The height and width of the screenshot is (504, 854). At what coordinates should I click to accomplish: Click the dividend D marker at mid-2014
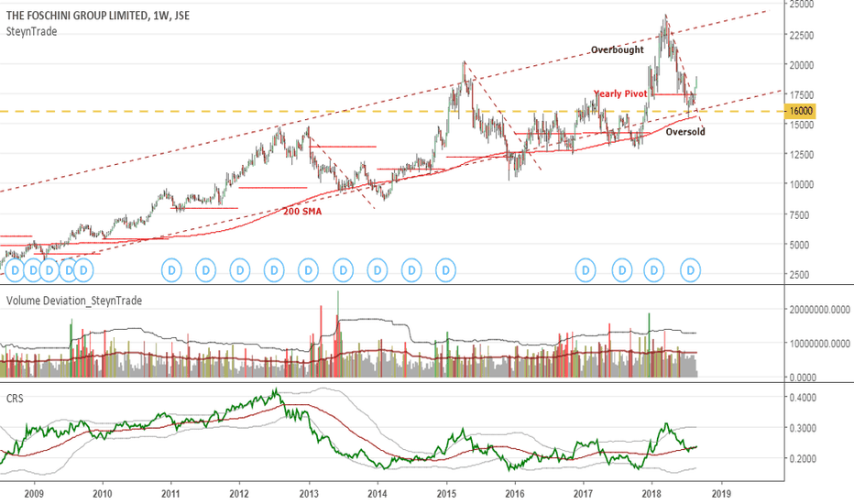pyautogui.click(x=411, y=270)
